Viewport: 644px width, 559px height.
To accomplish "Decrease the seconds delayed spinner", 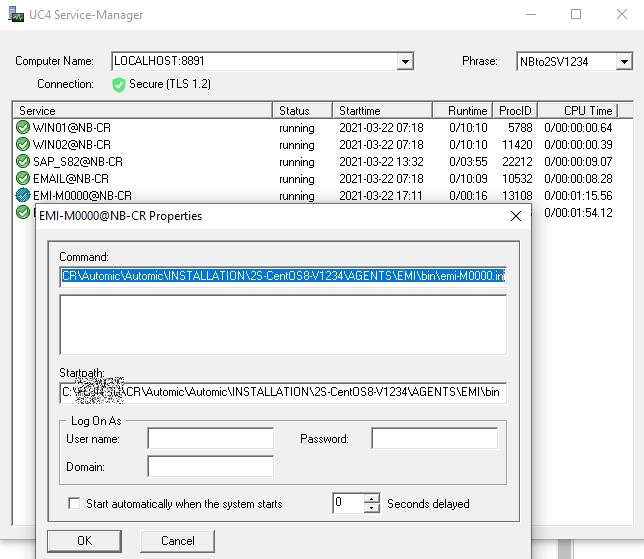I will click(372, 508).
